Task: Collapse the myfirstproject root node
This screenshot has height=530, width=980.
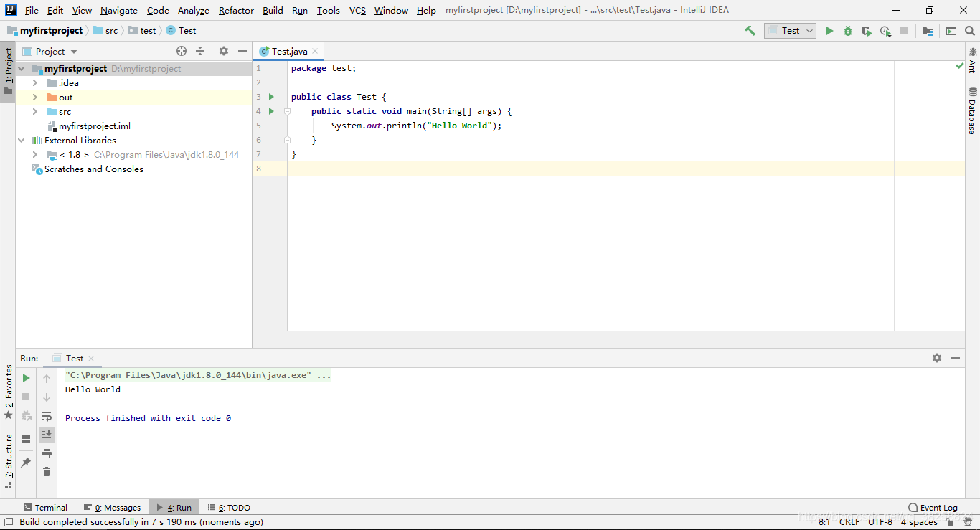Action: pos(22,69)
